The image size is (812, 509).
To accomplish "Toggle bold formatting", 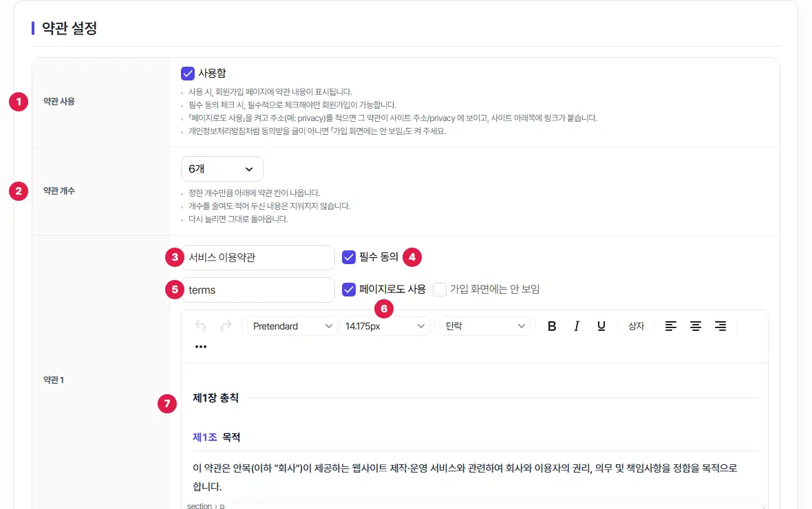I will (552, 326).
